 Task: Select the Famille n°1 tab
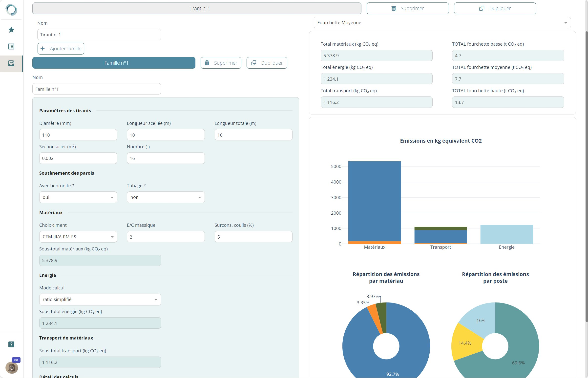[x=114, y=63]
